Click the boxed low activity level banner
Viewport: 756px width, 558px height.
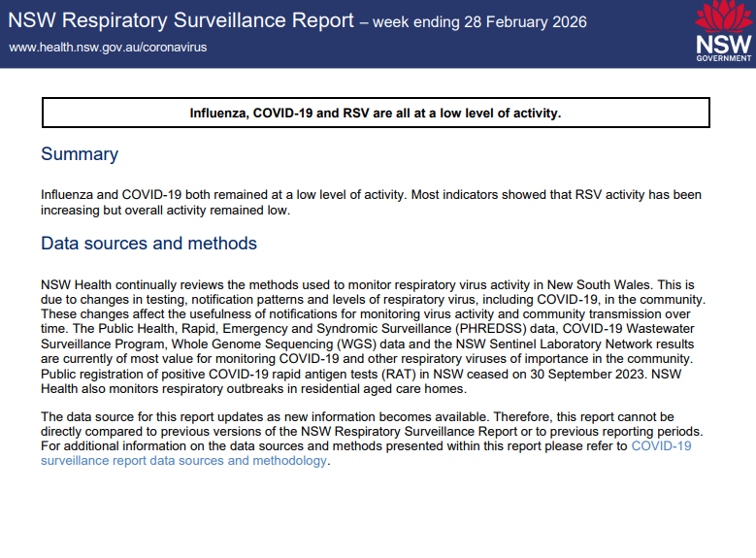point(375,114)
